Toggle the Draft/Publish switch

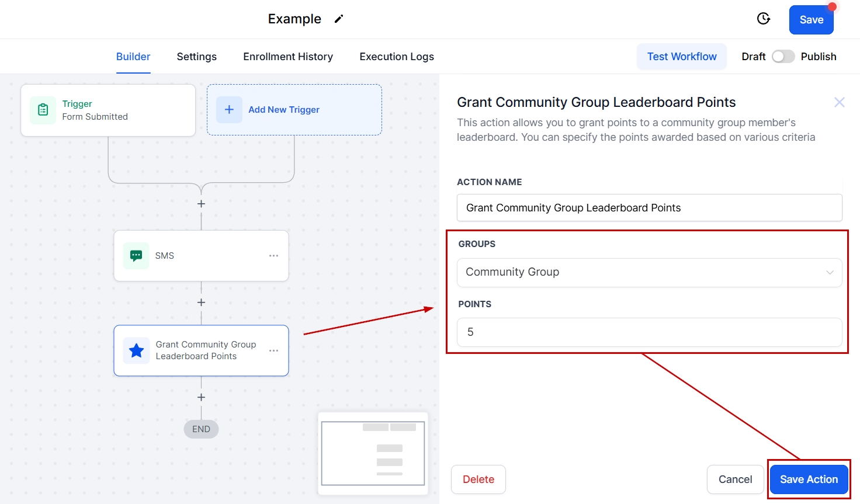pos(783,57)
